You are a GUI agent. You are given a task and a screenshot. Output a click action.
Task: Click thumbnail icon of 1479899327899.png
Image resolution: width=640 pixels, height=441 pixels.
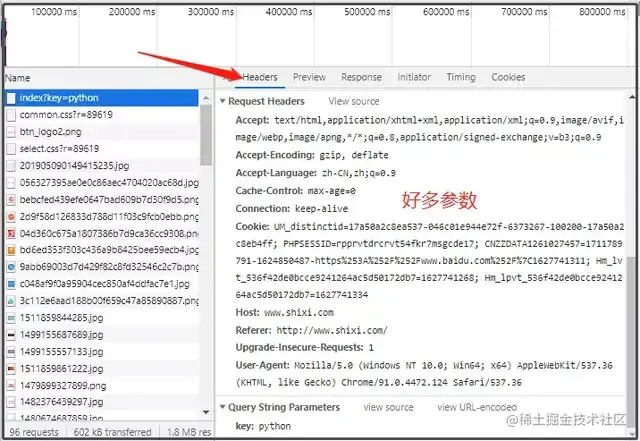pos(11,385)
